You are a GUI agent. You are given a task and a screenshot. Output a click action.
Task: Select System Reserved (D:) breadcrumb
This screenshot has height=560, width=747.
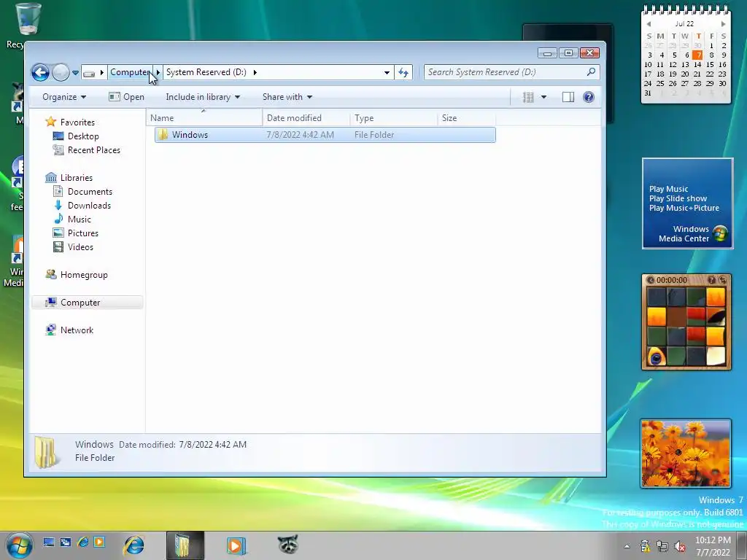pos(206,72)
